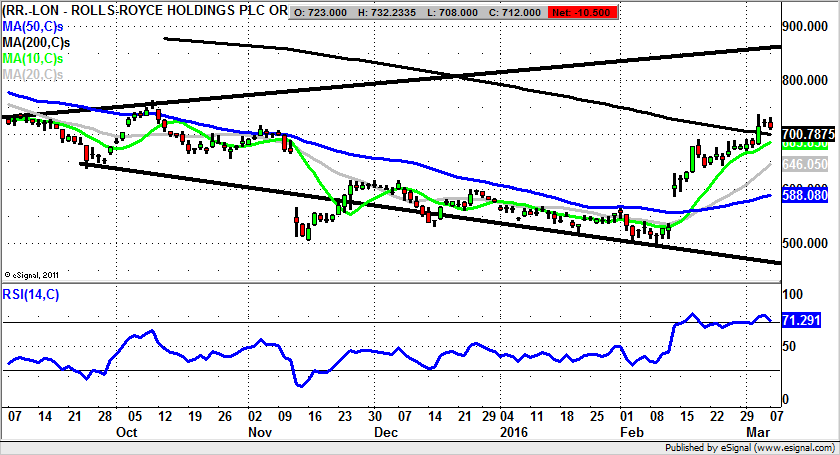Select the Oct month marker on time axis
Viewport: 840px width, 455px height.
pos(126,431)
